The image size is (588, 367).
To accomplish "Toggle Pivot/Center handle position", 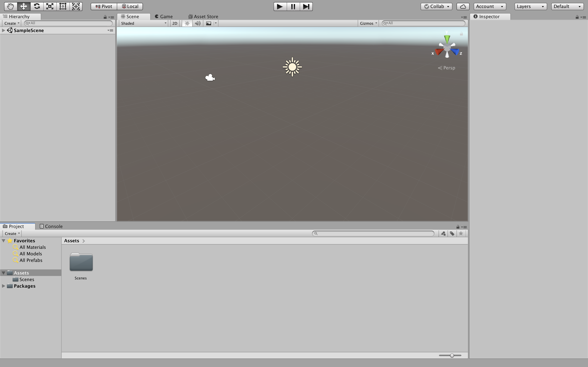I will 104,6.
